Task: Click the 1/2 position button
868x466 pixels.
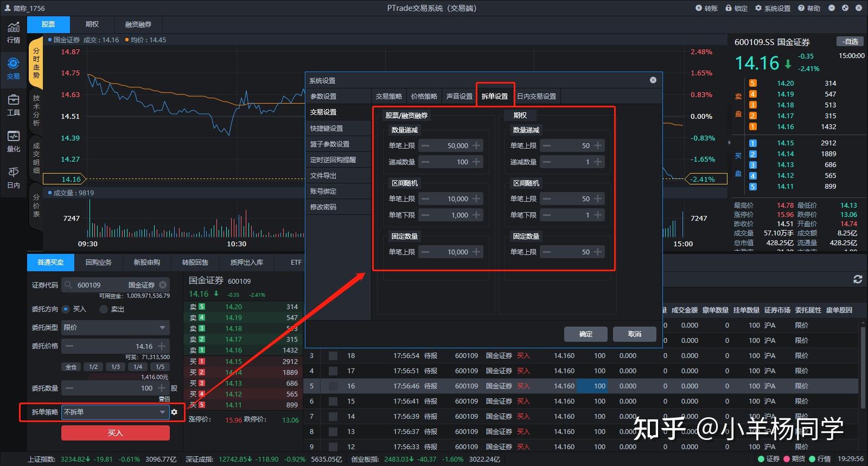Action: (x=93, y=367)
